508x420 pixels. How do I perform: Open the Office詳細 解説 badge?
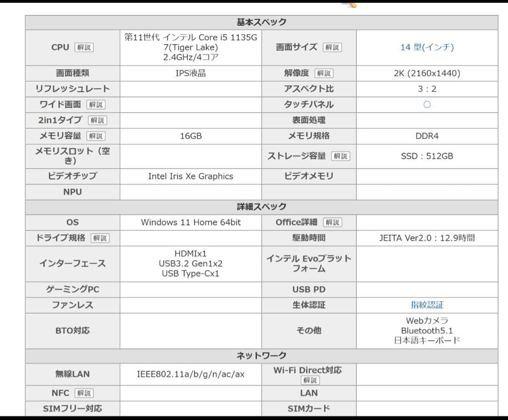pyautogui.click(x=332, y=222)
